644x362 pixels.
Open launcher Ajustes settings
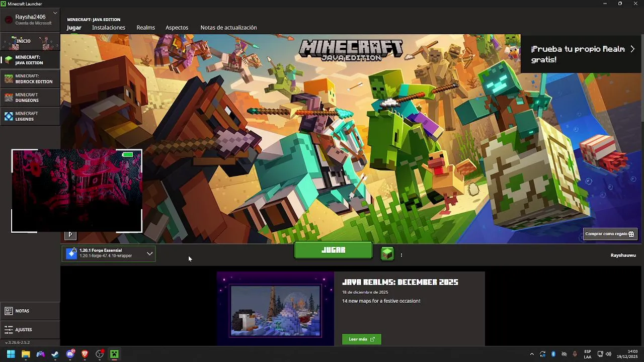[30, 329]
